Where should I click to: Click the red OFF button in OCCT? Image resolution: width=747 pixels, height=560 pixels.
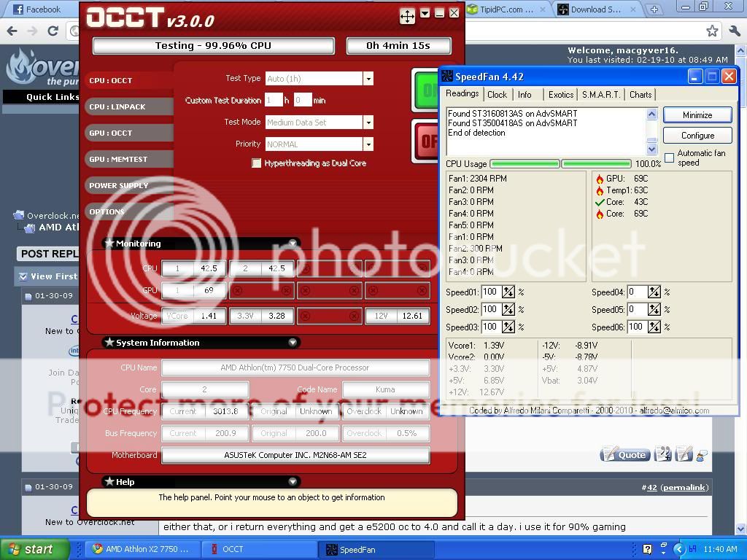pos(425,141)
